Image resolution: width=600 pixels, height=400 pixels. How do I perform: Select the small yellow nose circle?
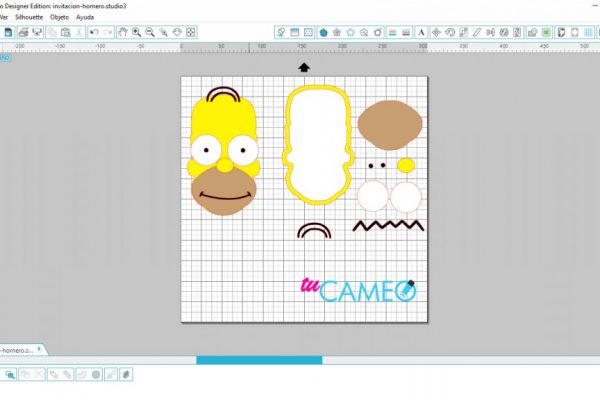(x=406, y=165)
